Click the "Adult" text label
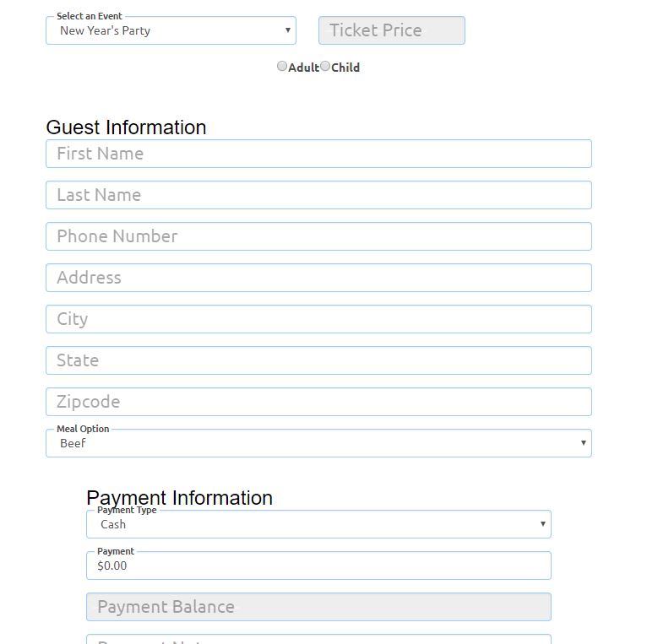Screen dimensions: 647x644 (x=303, y=68)
